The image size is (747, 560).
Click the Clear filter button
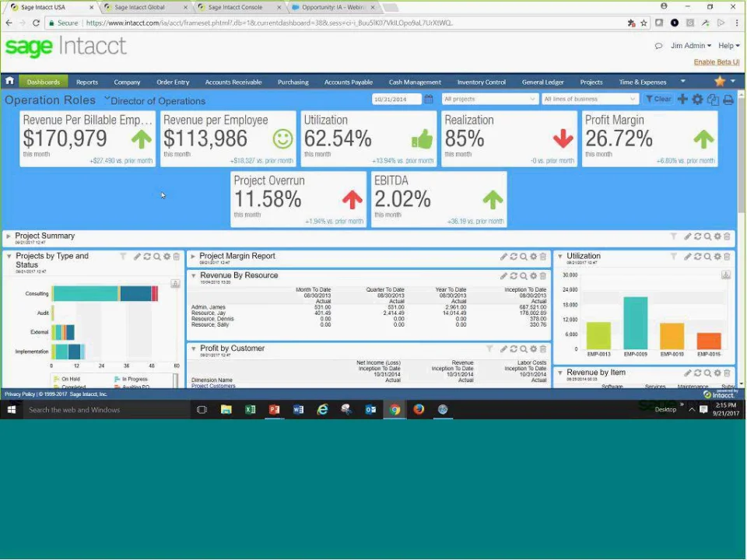coord(658,100)
